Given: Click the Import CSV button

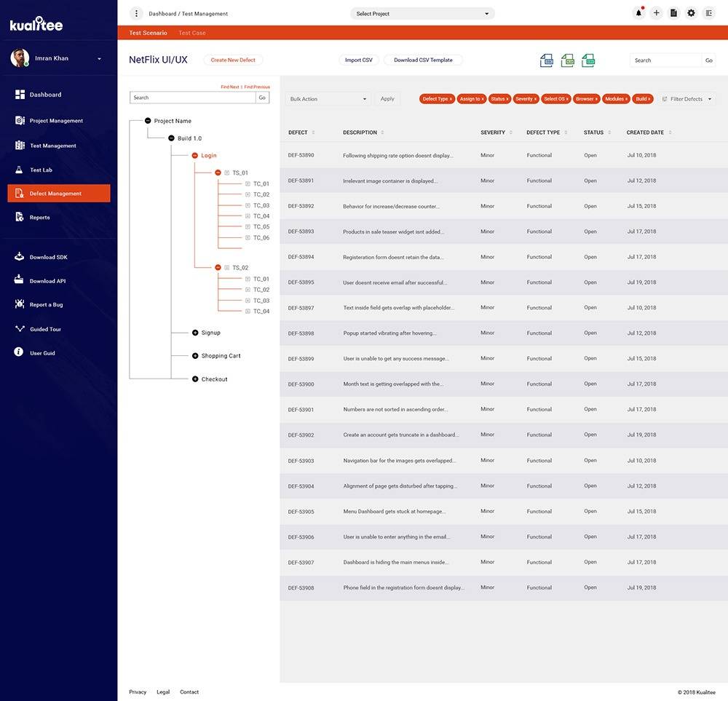Looking at the screenshot, I should 358,60.
